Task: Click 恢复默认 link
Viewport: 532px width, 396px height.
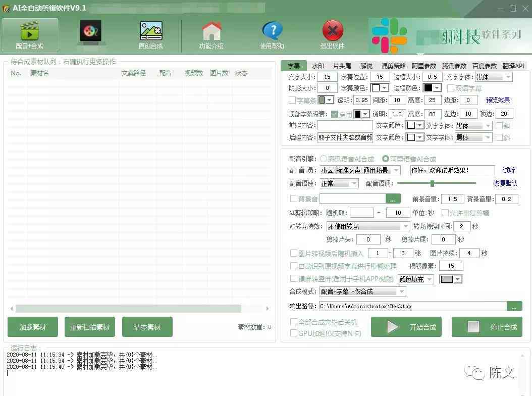Action: coord(505,183)
